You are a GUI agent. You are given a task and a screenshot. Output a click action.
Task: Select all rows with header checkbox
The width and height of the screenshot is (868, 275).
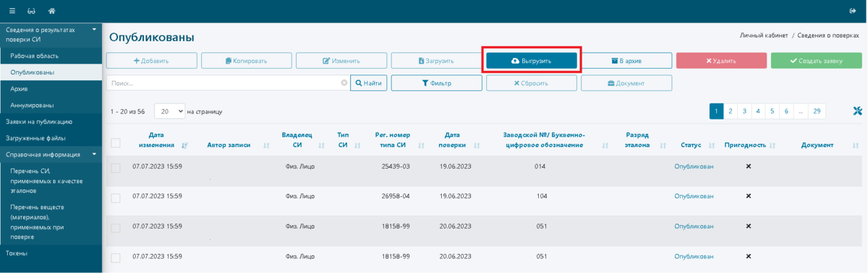pos(116,143)
